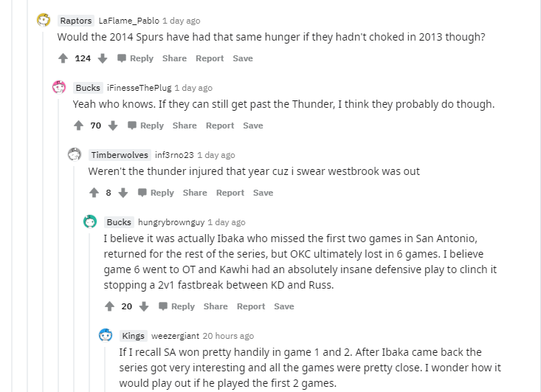Reply to hungrybrownguy's comment

pos(176,306)
